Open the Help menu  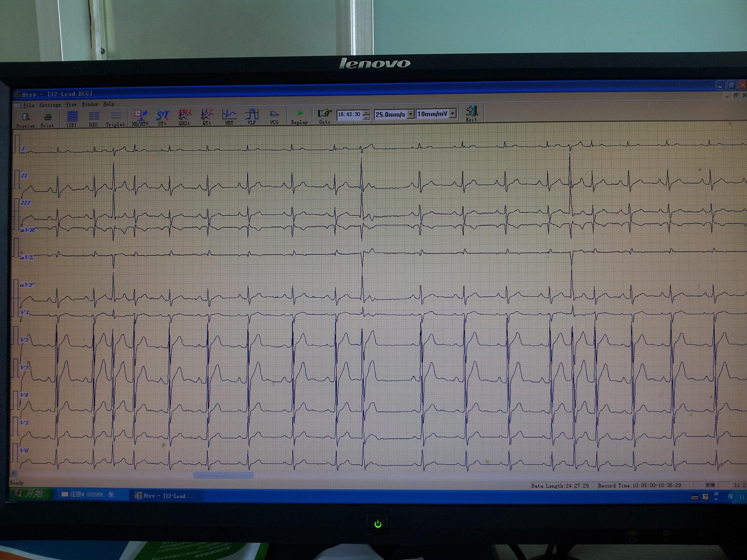(109, 104)
